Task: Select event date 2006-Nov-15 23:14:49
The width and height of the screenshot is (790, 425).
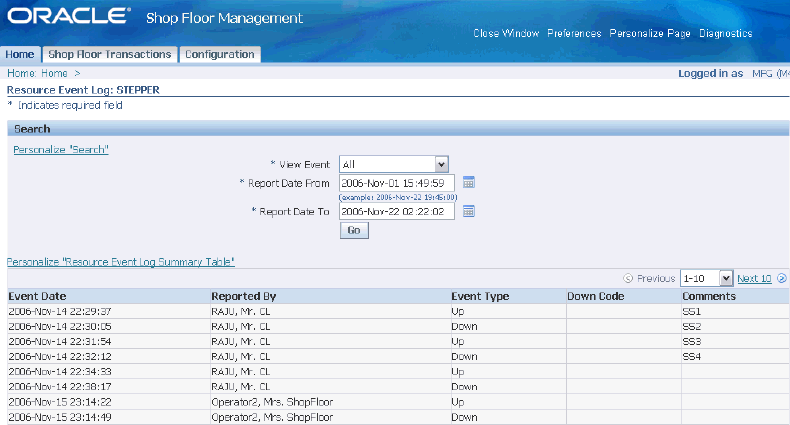Action: point(60,417)
